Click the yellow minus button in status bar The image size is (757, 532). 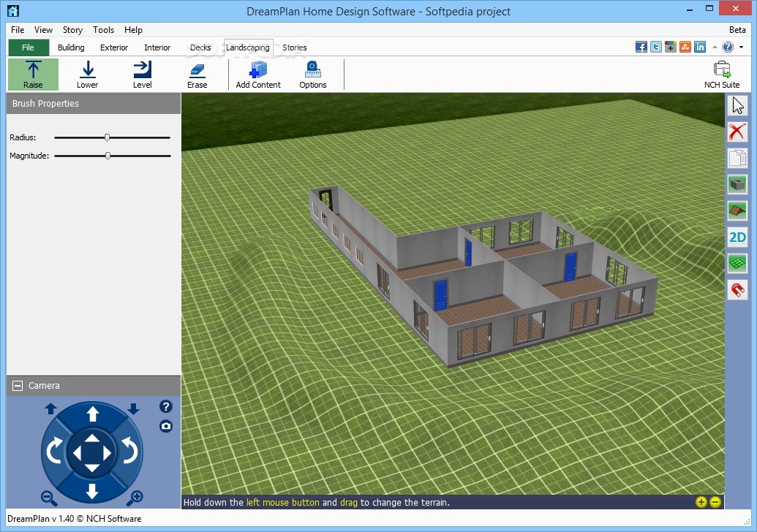point(715,502)
